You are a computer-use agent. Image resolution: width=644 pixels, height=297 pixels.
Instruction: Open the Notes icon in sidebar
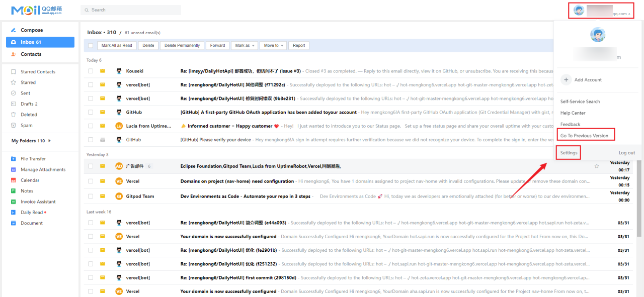tap(14, 191)
